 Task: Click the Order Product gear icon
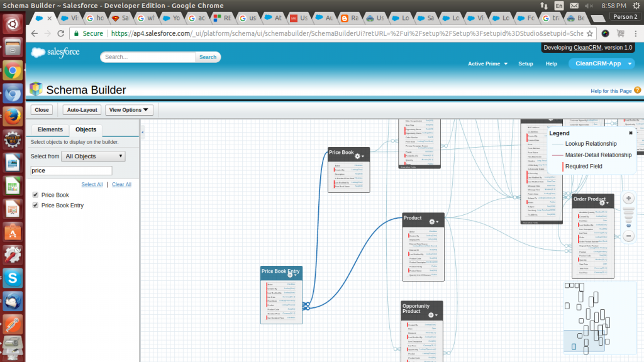[602, 202]
